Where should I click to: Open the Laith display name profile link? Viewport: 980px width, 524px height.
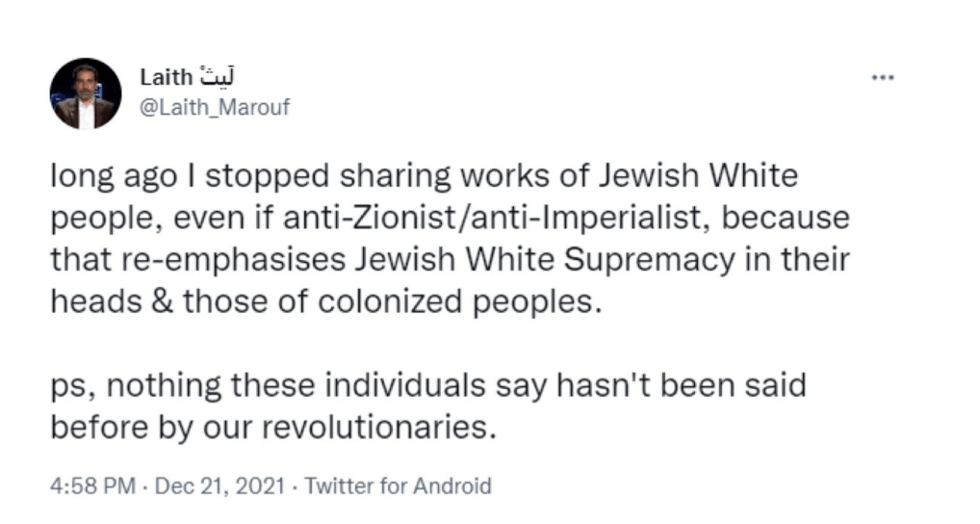(166, 75)
